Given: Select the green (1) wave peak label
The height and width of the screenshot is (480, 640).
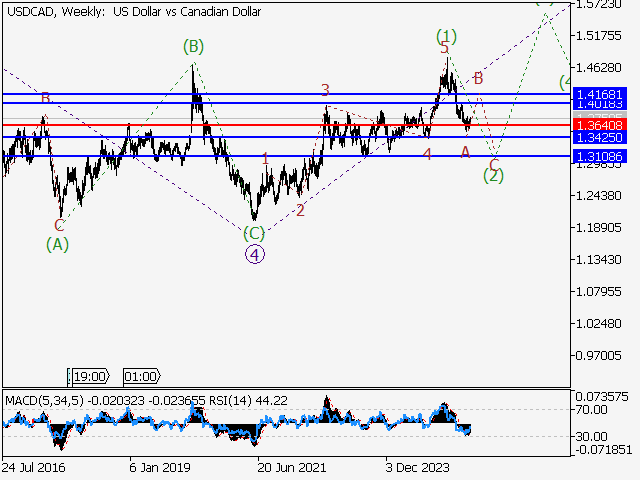Looking at the screenshot, I should 446,37.
